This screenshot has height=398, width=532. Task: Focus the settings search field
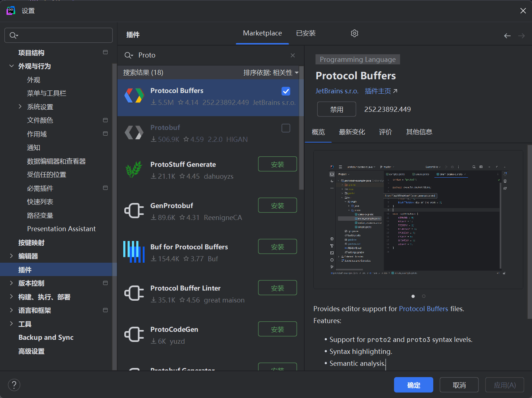59,35
